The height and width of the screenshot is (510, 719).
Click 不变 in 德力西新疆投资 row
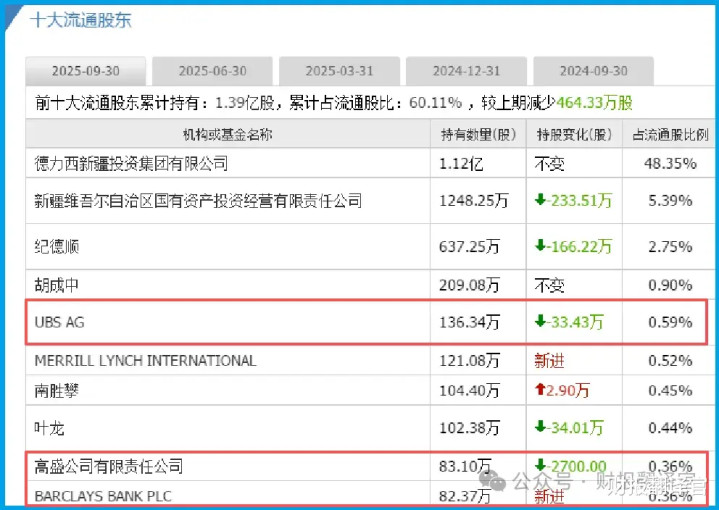[x=549, y=164]
